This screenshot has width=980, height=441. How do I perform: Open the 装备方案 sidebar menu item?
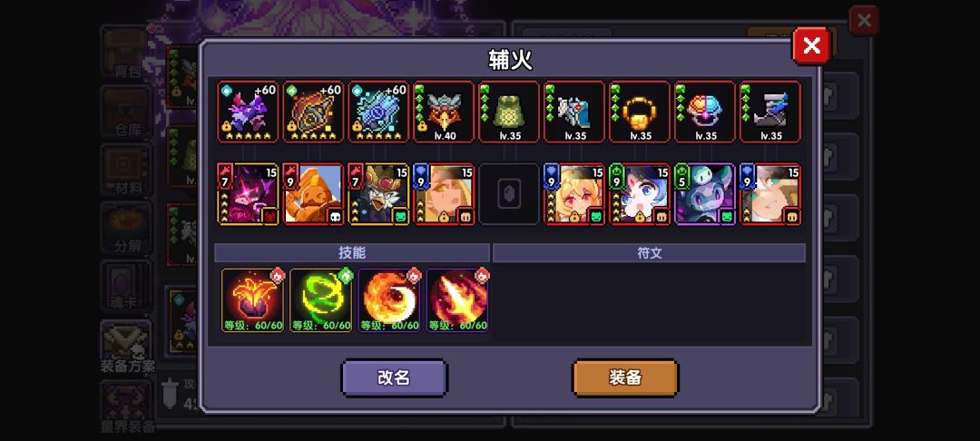coord(127,348)
